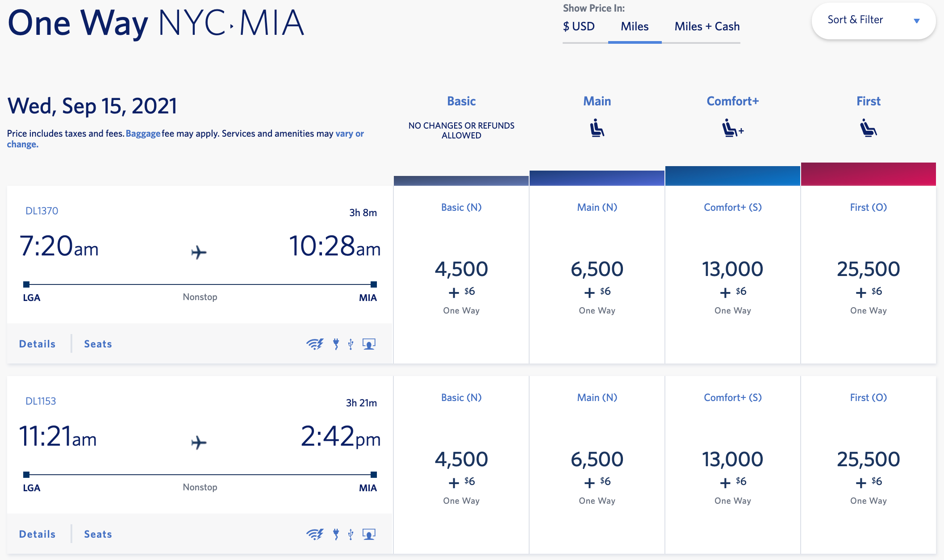Select Comfort+ 13,000 miles fare on DL1153
Screen dimensions: 944x560
(x=733, y=465)
